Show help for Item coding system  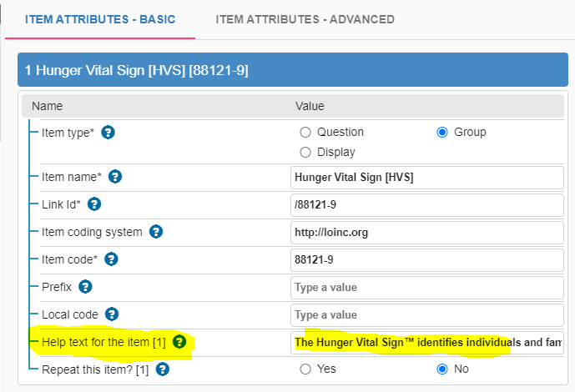pyautogui.click(x=156, y=232)
